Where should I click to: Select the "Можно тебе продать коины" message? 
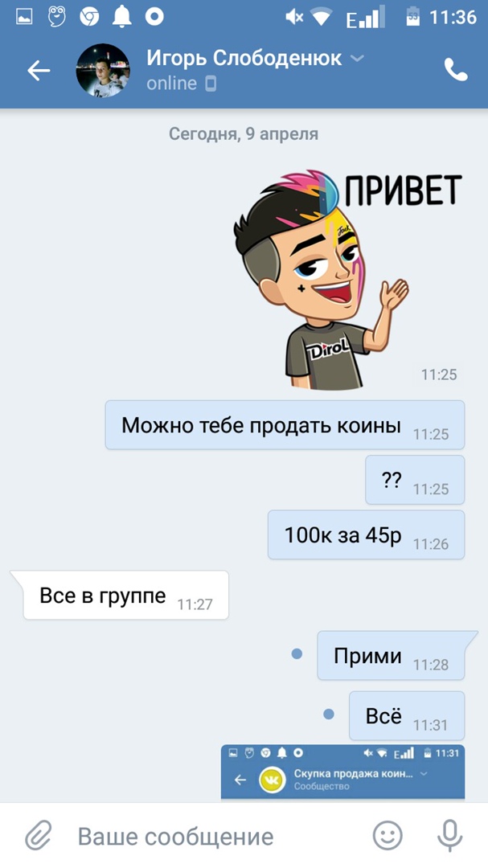pos(285,424)
